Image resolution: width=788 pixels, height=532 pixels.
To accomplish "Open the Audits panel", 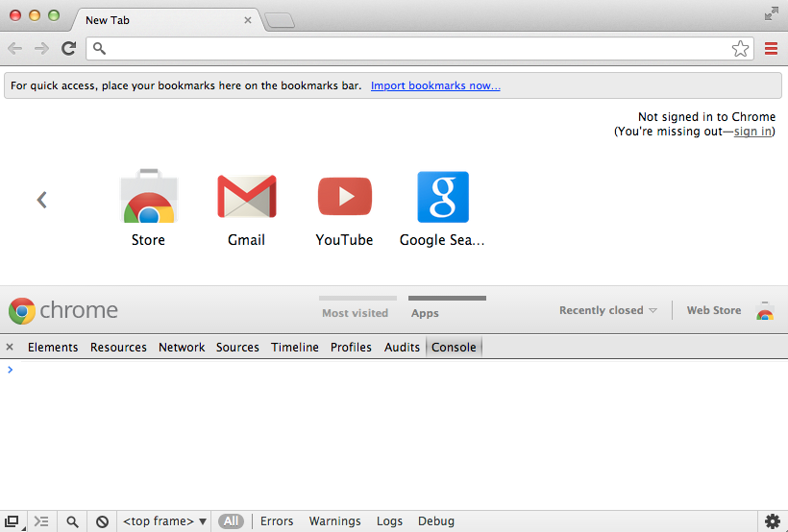I will tap(402, 347).
